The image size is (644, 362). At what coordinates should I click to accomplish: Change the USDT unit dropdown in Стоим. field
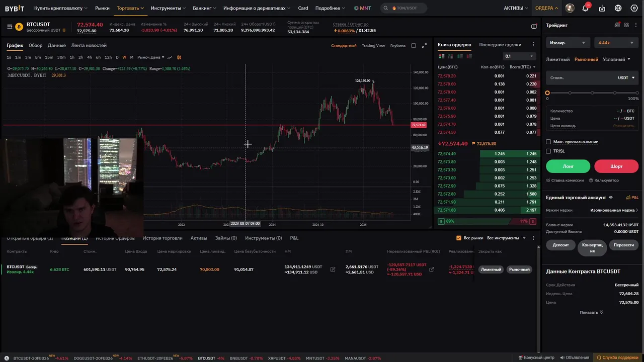coord(626,78)
